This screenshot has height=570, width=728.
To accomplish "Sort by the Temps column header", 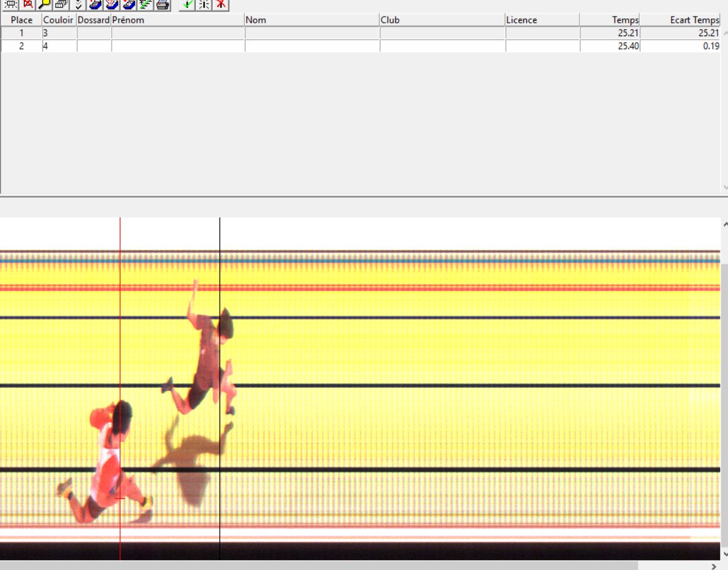I will coord(610,20).
